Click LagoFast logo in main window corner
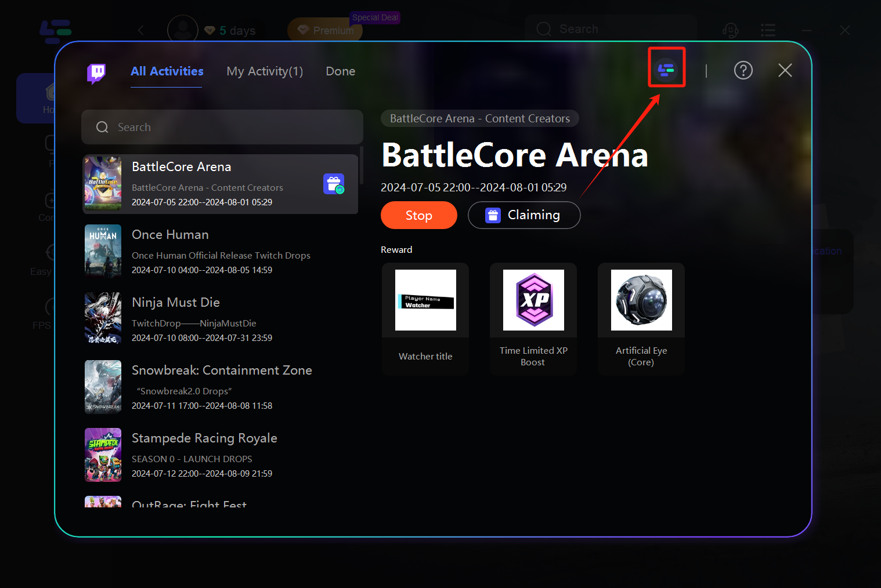 pyautogui.click(x=56, y=31)
